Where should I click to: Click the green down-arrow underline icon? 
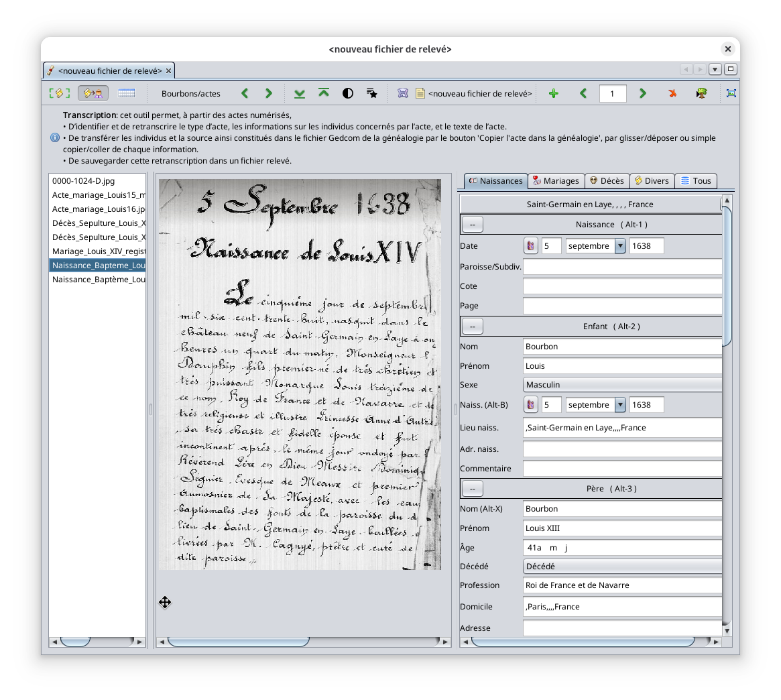(300, 93)
